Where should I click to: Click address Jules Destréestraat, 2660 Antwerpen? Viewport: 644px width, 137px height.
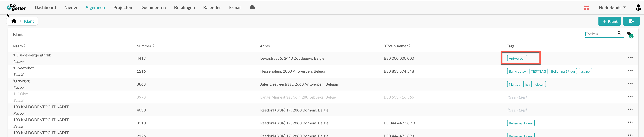pyautogui.click(x=300, y=84)
